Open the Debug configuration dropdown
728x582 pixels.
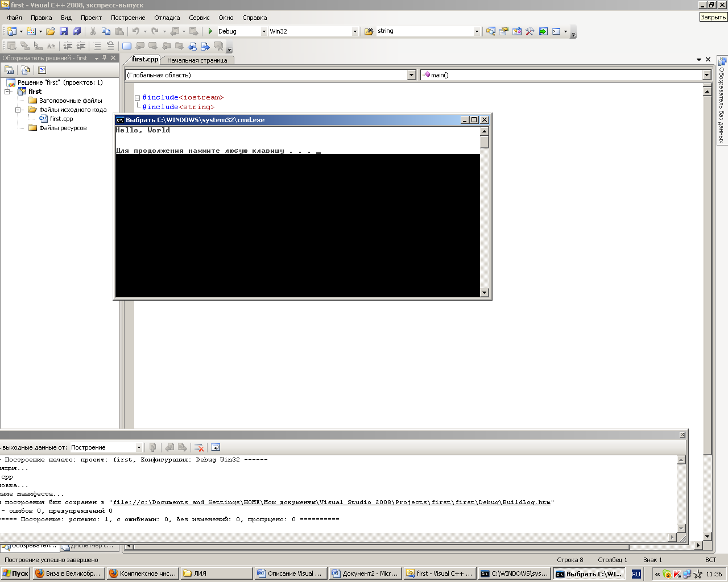click(x=264, y=31)
